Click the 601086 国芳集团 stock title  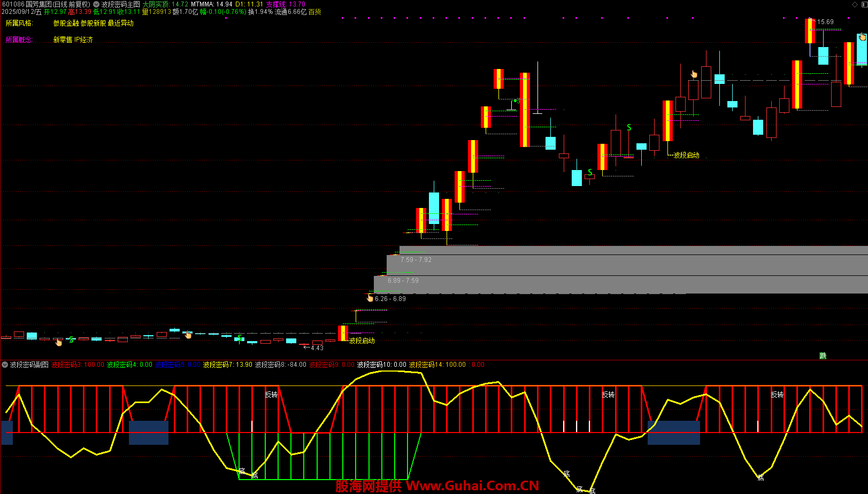(45, 4)
